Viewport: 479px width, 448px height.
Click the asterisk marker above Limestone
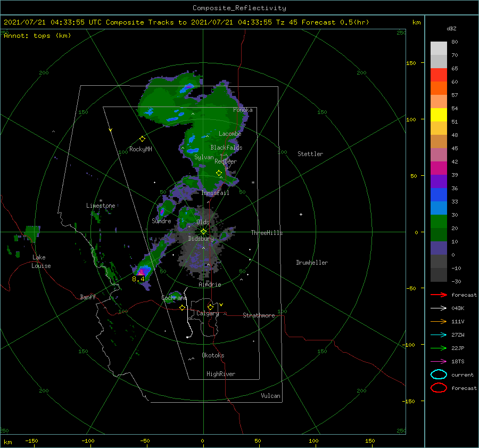point(101,201)
